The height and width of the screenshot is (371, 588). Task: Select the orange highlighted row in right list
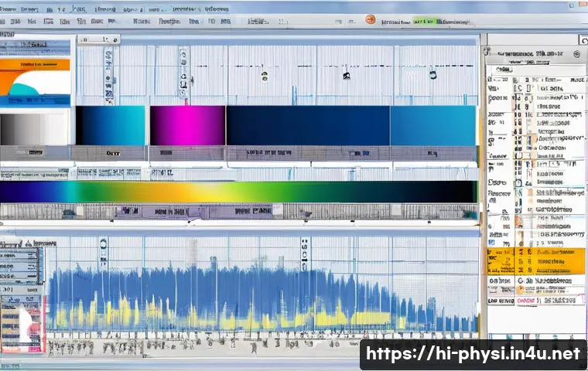coord(535,261)
